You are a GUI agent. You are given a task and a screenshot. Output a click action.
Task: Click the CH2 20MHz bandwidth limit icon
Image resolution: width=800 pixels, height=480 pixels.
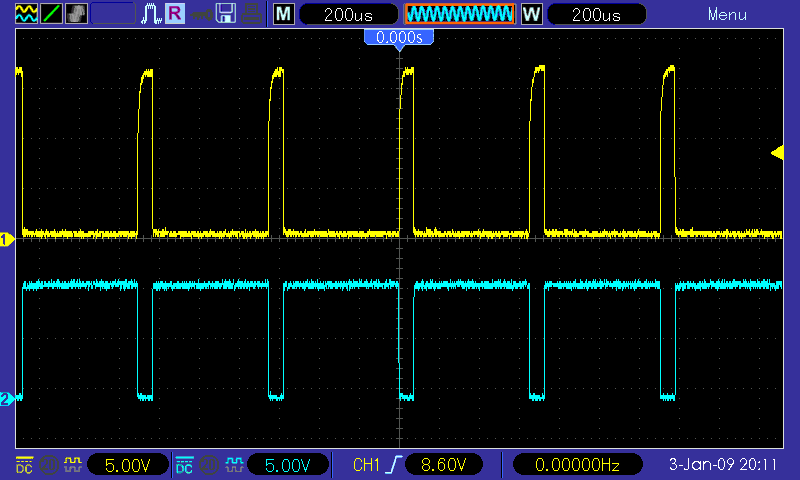(x=209, y=465)
